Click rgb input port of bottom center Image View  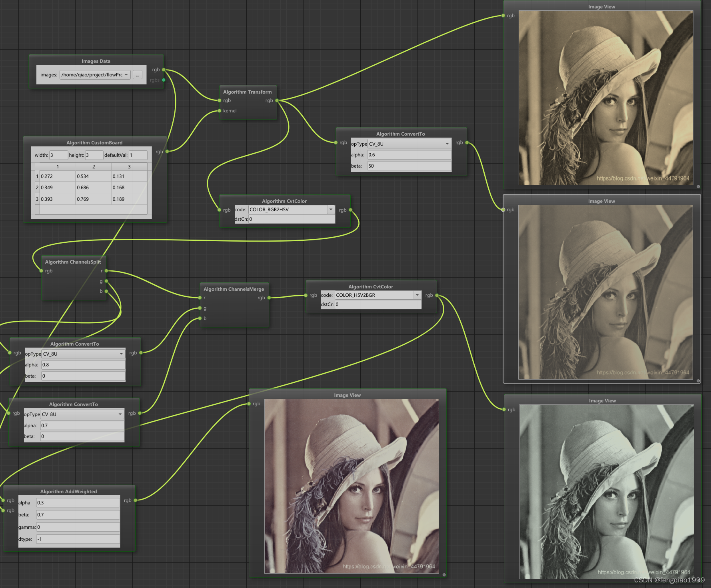coord(249,404)
